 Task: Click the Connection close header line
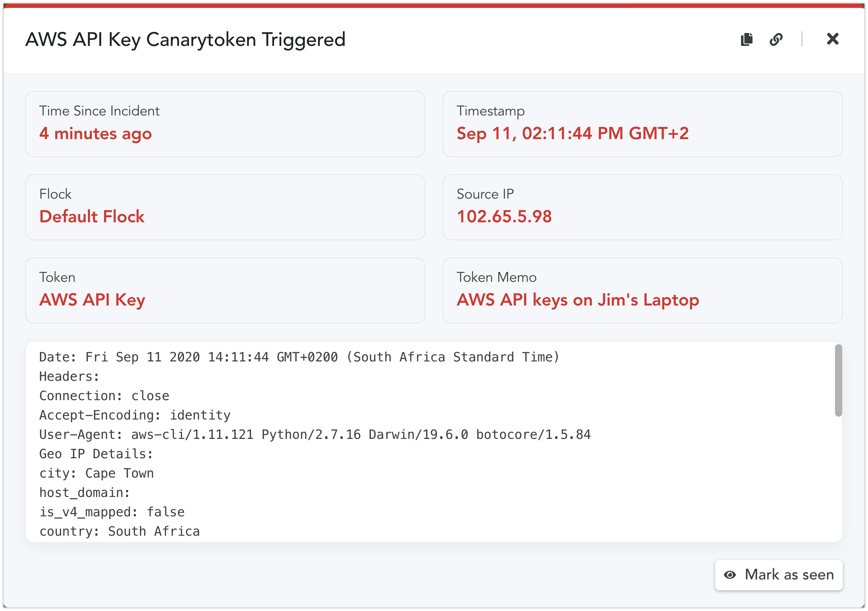coord(104,396)
